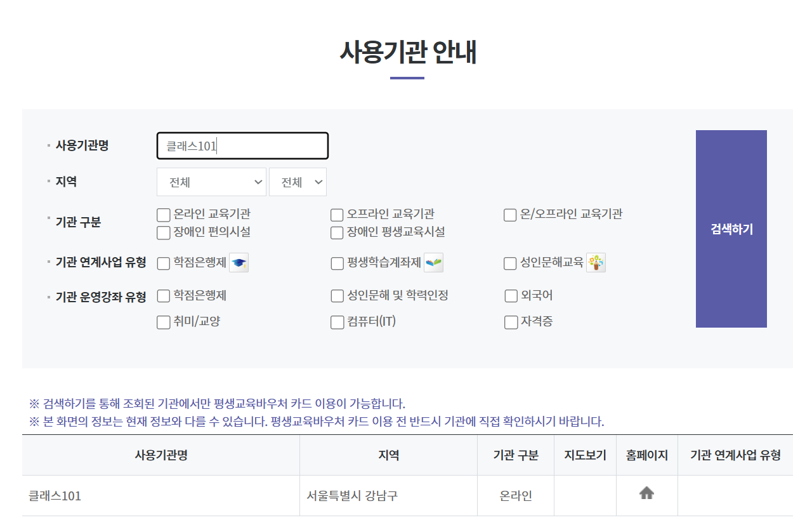812x527 pixels.
Task: Open the first 지역 전체 dropdown
Action: pos(211,182)
